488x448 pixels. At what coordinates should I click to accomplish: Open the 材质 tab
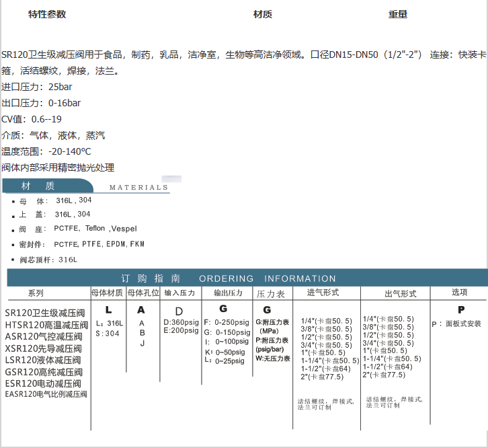(x=263, y=14)
